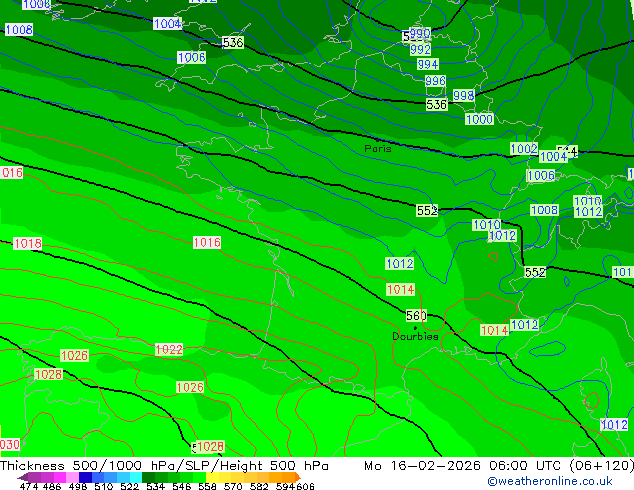The width and height of the screenshot is (634, 490).
Task: Open the weatheronline.co.uk link
Action: coord(550,481)
